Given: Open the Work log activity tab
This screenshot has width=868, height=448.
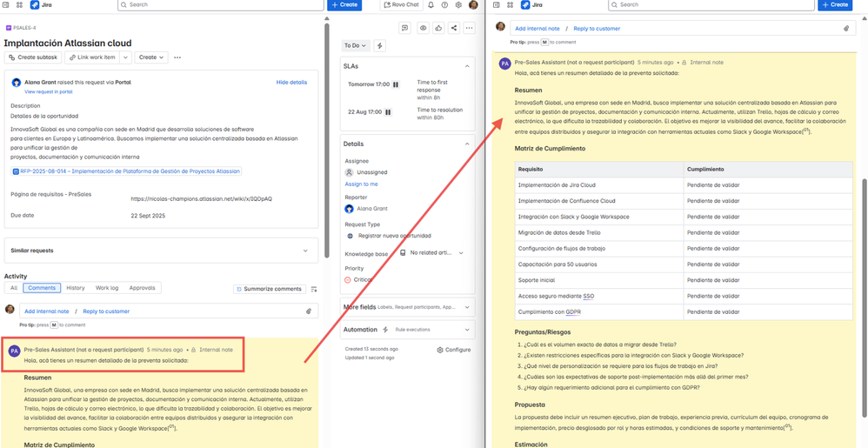Looking at the screenshot, I should 107,288.
